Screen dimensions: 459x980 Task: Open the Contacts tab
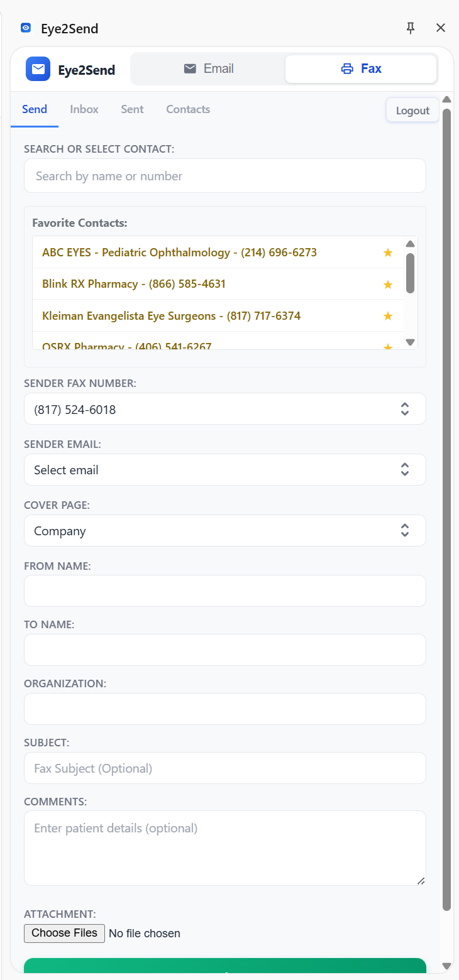(187, 109)
